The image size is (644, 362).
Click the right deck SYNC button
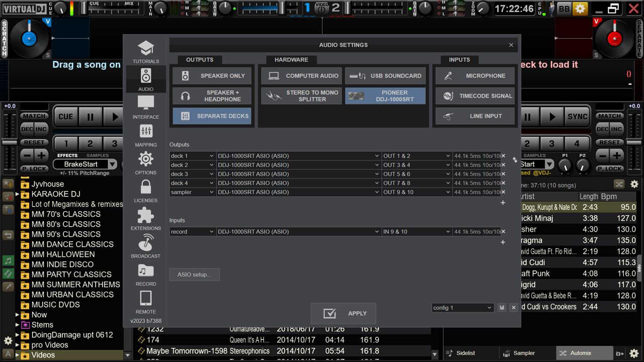578,117
